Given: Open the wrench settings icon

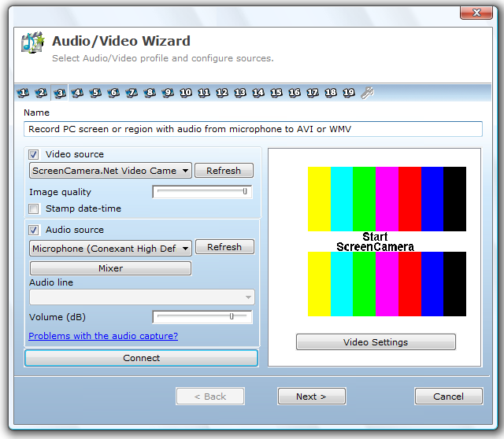Looking at the screenshot, I should (x=367, y=93).
